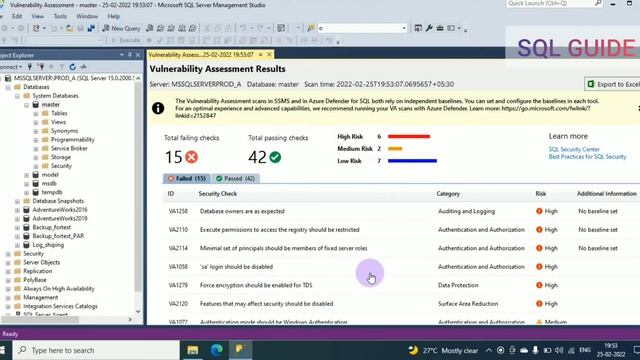Viewport: 640px width, 360px height.
Task: Click the Disconnect icon in Object Explorer
Action: [41, 67]
